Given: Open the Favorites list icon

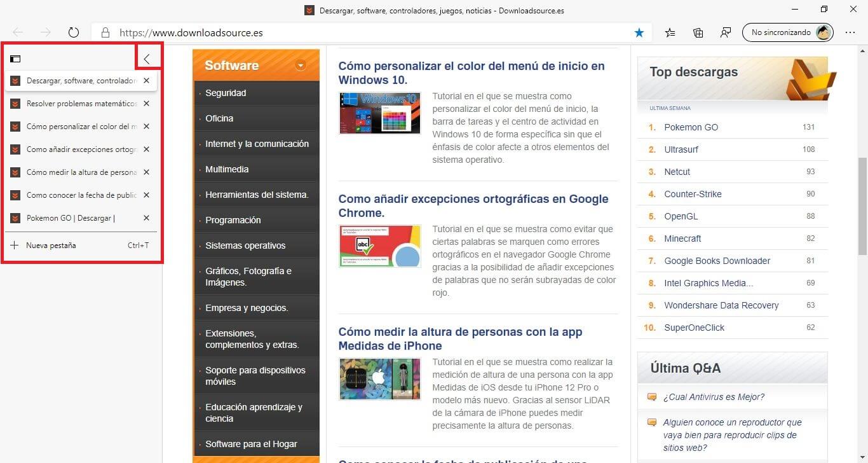Looking at the screenshot, I should [x=670, y=32].
